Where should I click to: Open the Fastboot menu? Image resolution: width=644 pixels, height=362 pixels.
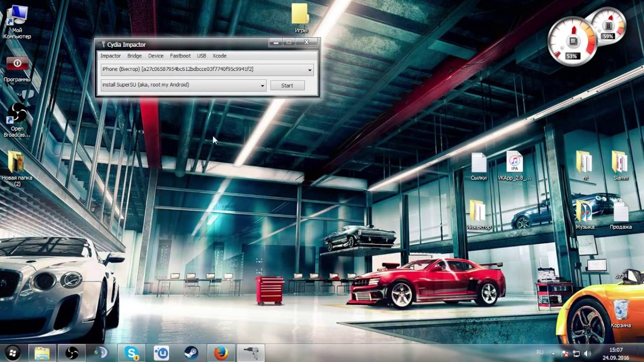[x=180, y=56]
